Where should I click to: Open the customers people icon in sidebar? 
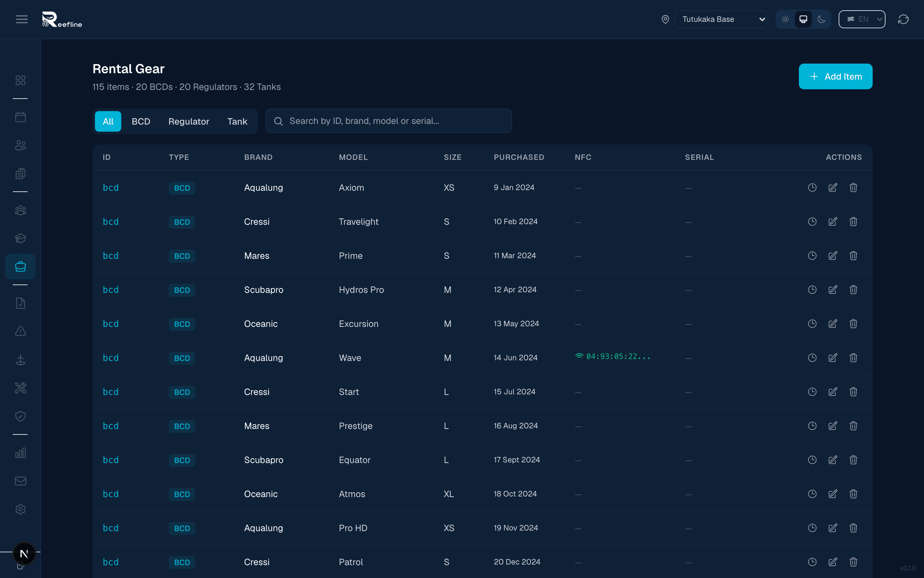point(21,145)
